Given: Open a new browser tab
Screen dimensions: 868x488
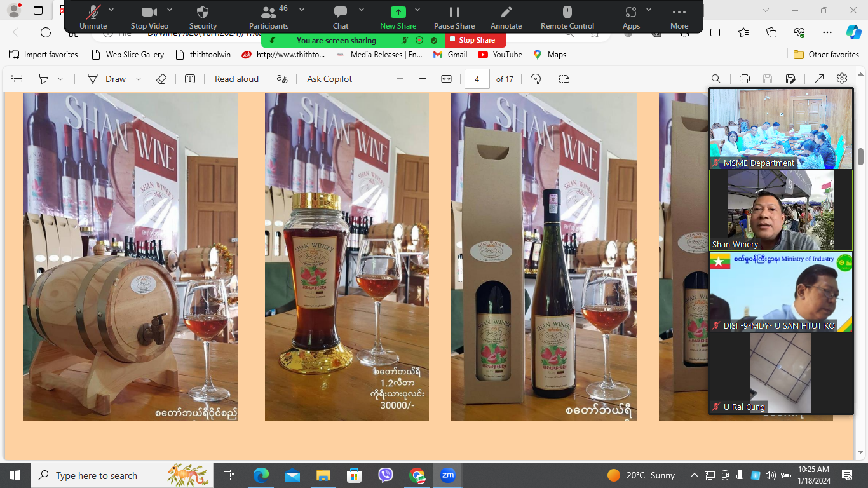Looking at the screenshot, I should (x=715, y=10).
